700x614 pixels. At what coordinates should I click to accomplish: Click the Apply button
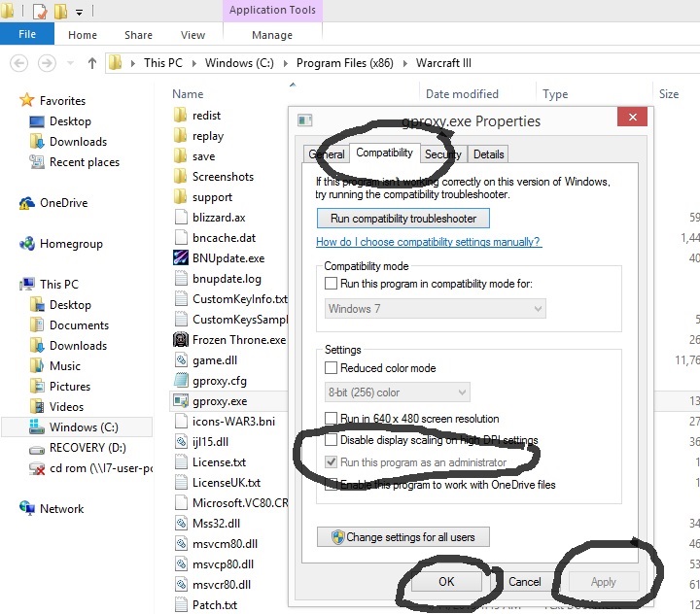603,581
